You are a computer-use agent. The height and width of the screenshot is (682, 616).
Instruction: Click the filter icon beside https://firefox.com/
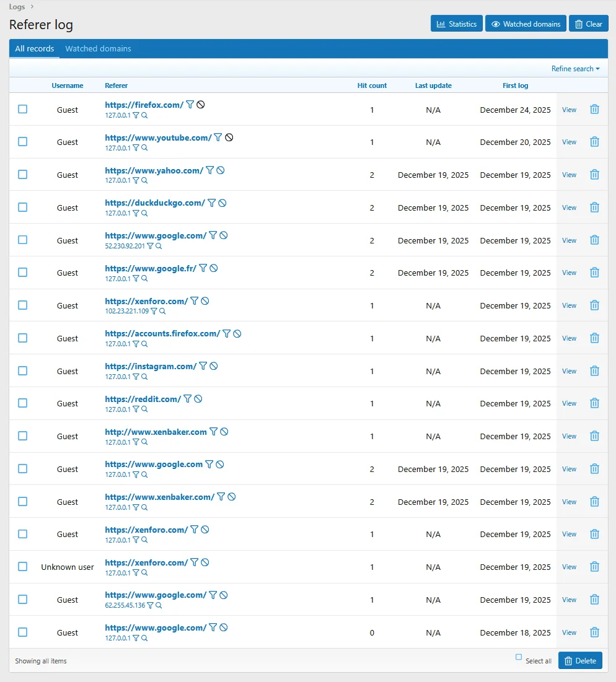pos(190,105)
